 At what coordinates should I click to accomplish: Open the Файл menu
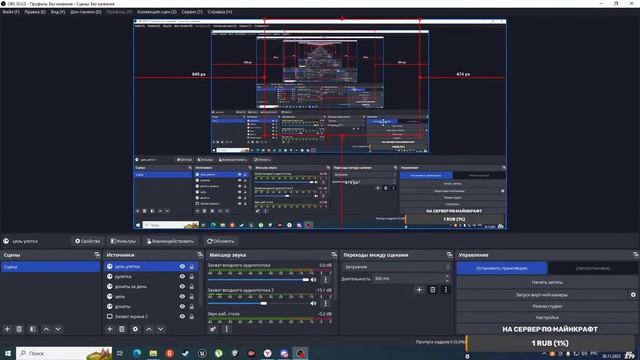pyautogui.click(x=11, y=12)
